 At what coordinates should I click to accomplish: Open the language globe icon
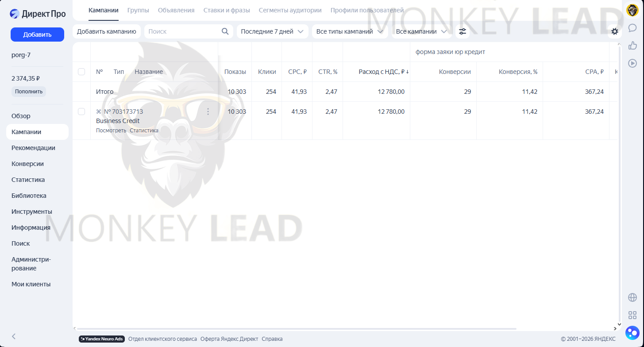pyautogui.click(x=632, y=297)
